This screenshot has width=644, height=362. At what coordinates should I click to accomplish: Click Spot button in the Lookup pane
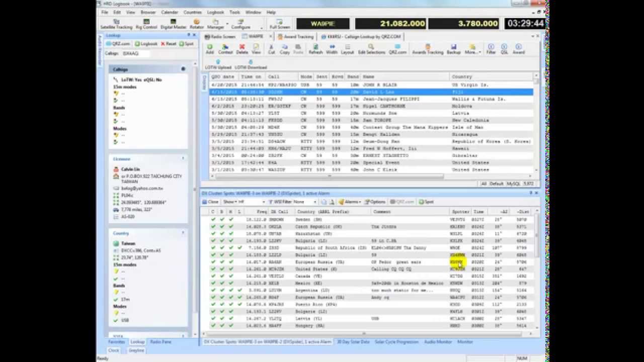pyautogui.click(x=187, y=44)
